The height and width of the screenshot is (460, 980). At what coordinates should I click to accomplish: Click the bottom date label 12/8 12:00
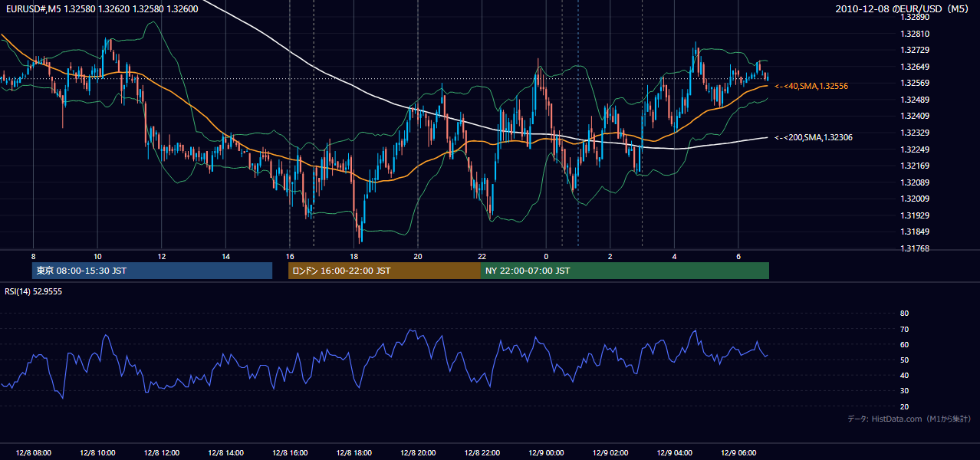(x=161, y=452)
